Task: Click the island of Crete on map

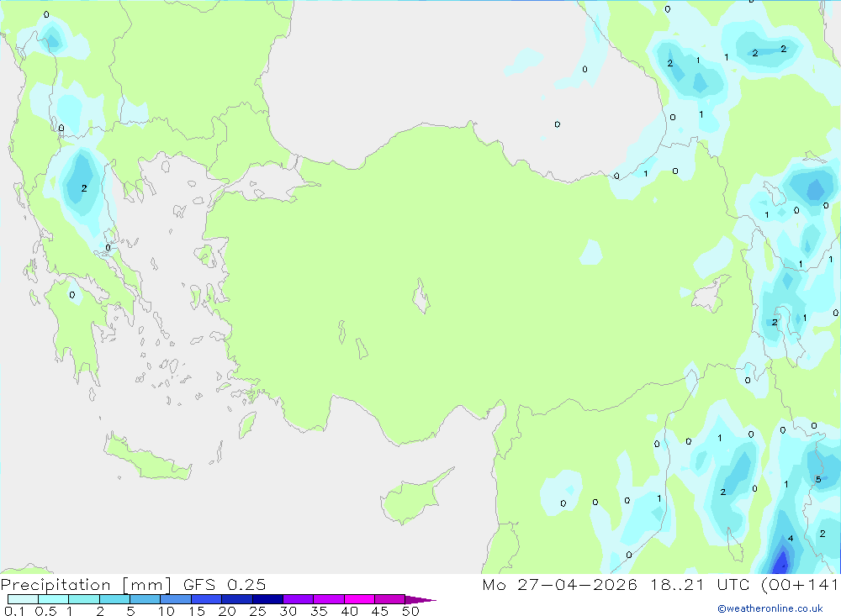Action: (147, 457)
